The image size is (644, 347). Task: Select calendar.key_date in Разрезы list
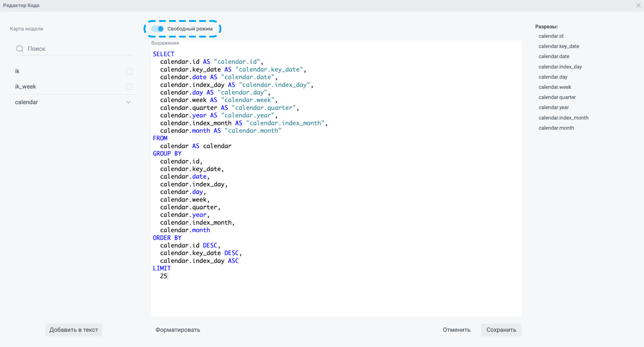[x=559, y=46]
